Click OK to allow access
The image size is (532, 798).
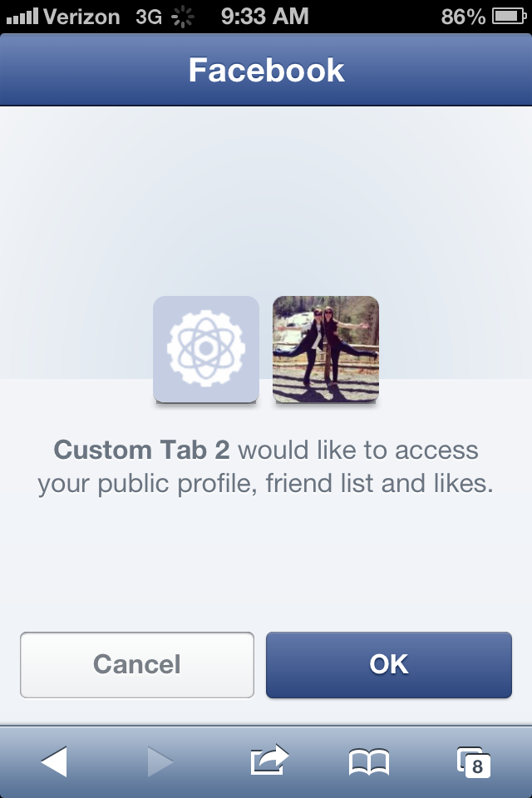click(x=389, y=665)
